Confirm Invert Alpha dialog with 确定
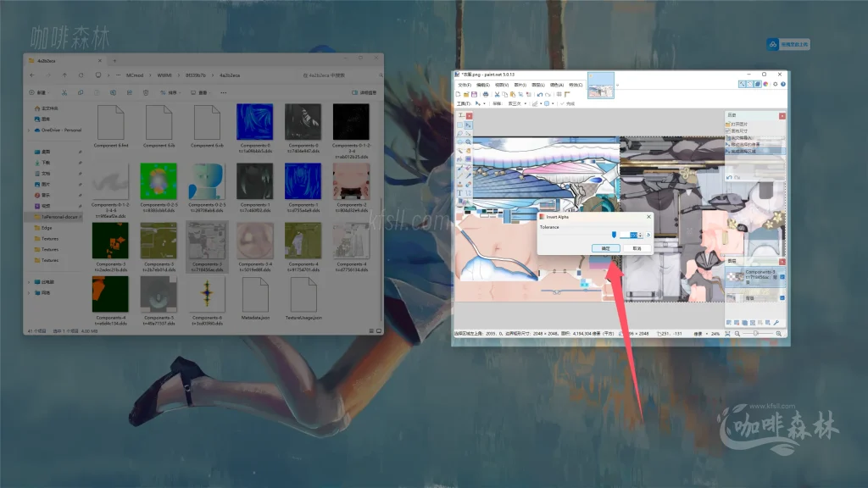Viewport: 868px width, 488px height. click(x=605, y=248)
